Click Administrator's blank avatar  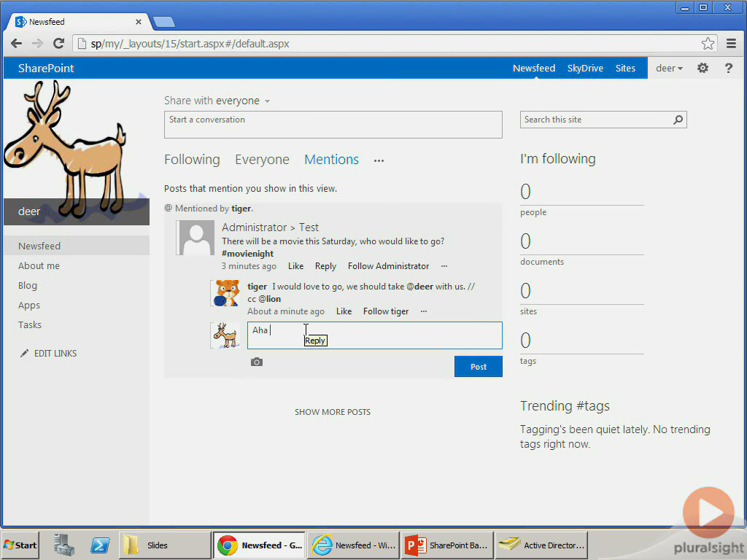click(196, 238)
